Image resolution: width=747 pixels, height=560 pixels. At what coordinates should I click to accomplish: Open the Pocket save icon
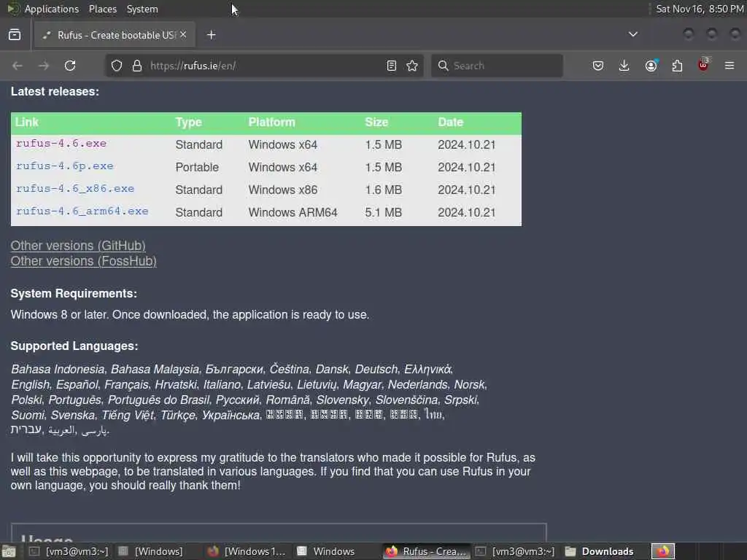click(598, 66)
